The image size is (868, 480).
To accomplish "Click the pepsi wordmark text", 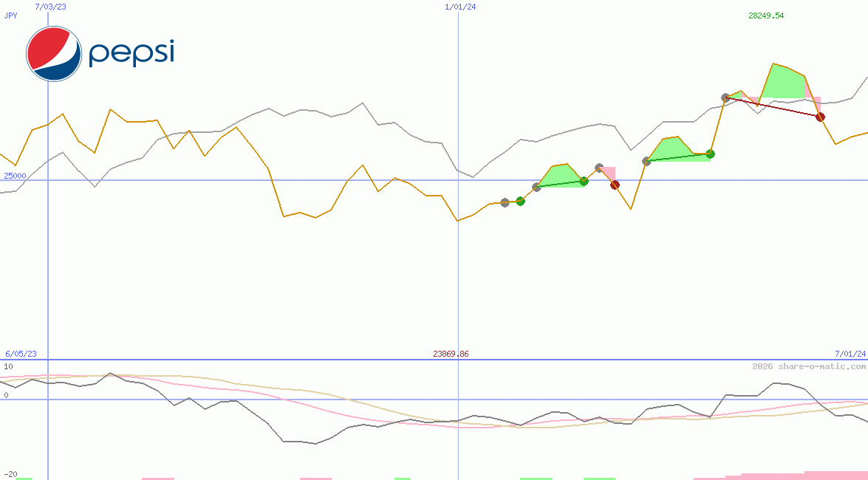I will [x=131, y=53].
